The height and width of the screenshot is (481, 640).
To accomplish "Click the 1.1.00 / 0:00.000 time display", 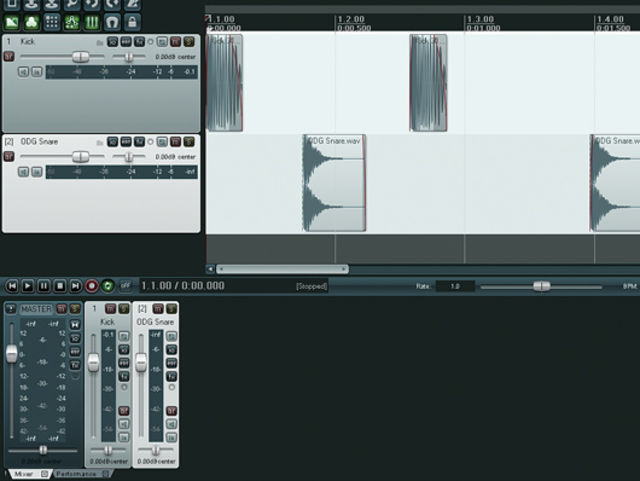I will [182, 286].
